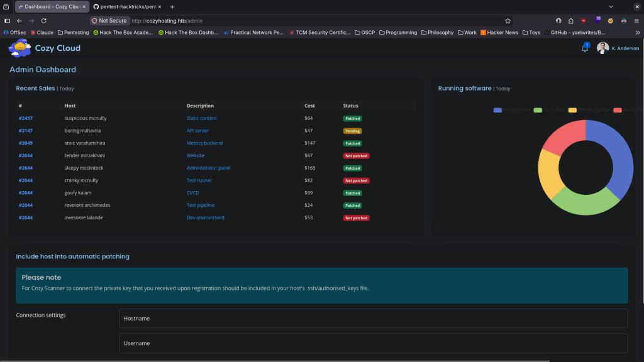
Task: Open the Firefox hamburger application menu
Action: click(x=635, y=21)
